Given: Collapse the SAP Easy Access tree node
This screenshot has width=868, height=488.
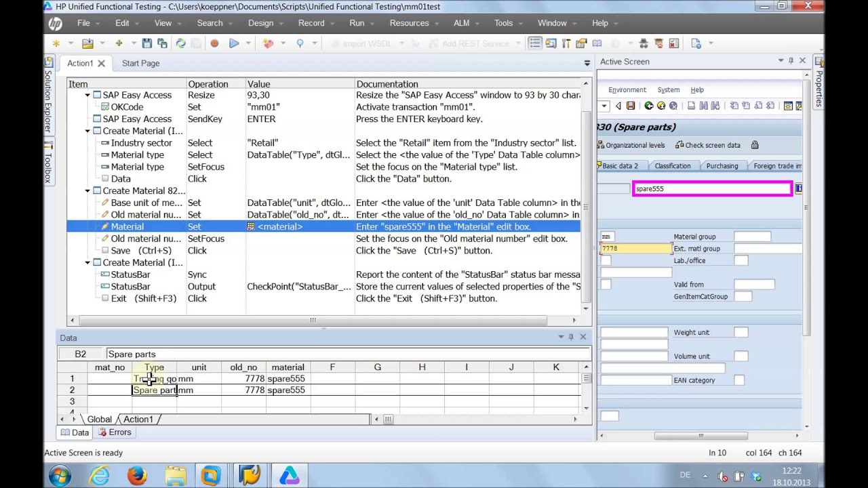Looking at the screenshot, I should point(87,95).
